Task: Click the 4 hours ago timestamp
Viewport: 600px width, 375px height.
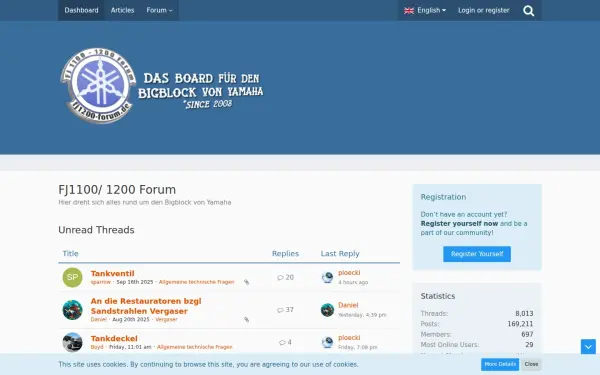Action: (x=353, y=282)
